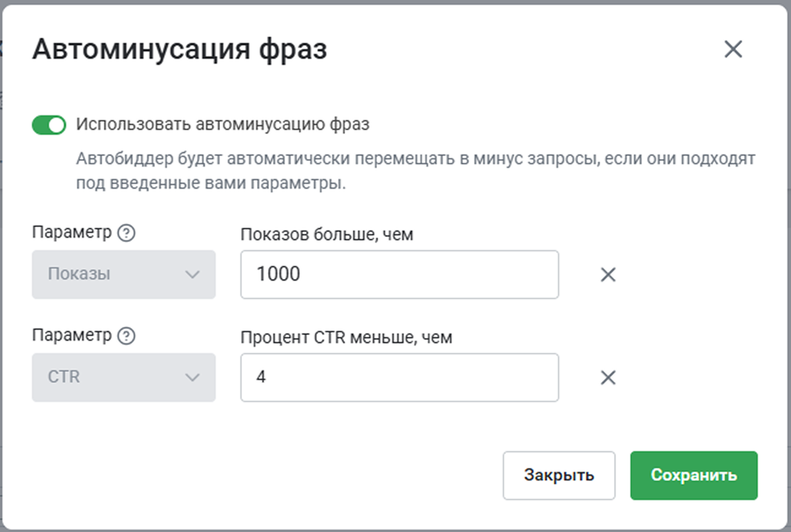Viewport: 791px width, 532px height.
Task: Toggle Использовать автоминусацию фраз switch
Action: point(49,125)
